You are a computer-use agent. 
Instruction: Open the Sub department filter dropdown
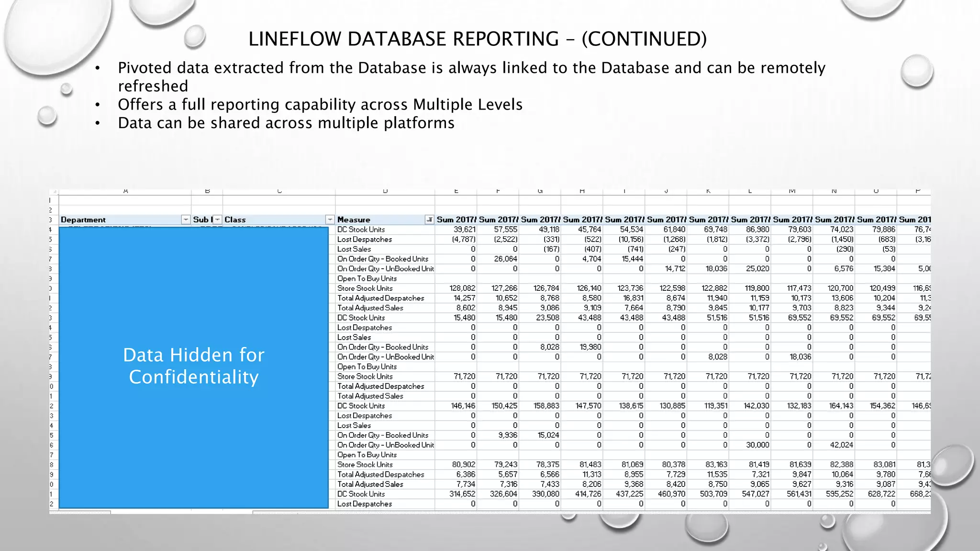coord(217,220)
